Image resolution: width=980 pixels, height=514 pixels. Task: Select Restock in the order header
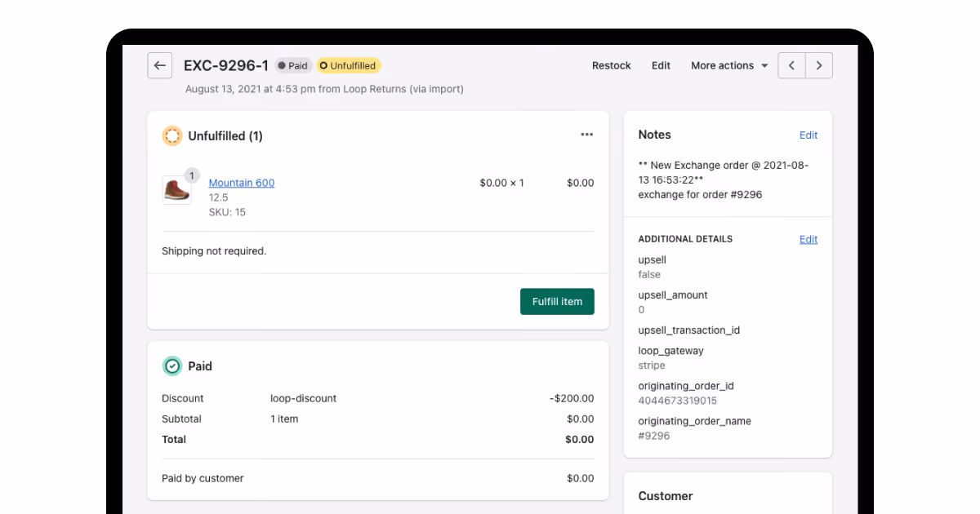tap(612, 65)
